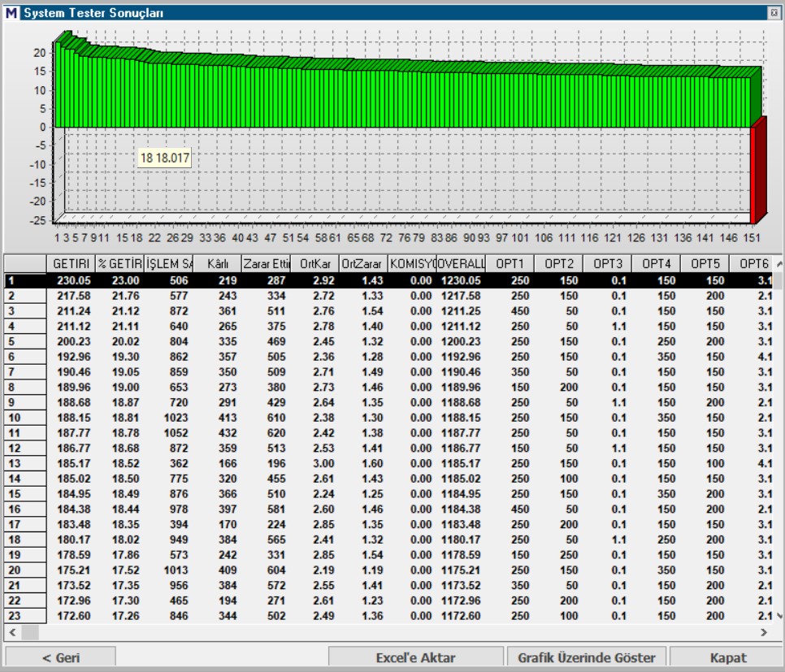Click the OPT2 column header
785x672 pixels.
tap(559, 264)
